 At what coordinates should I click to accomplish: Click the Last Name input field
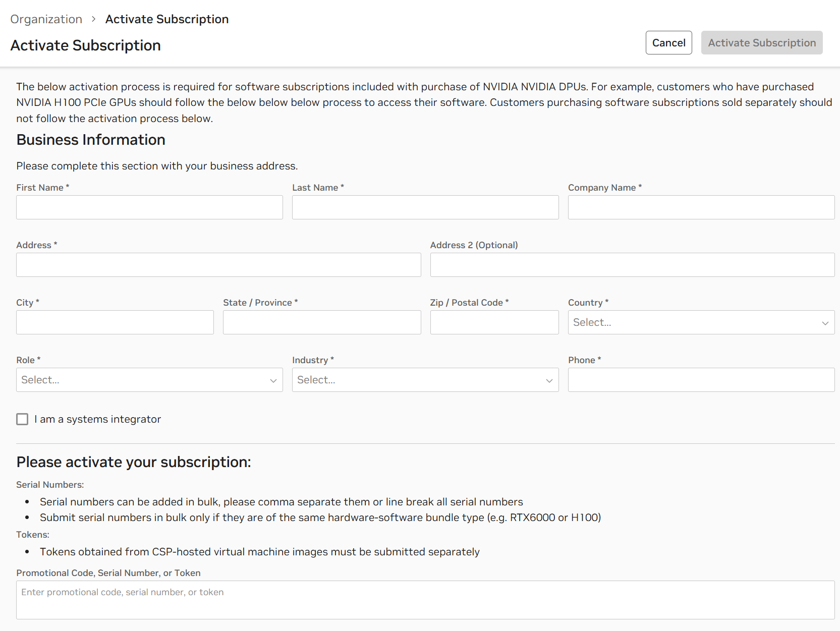(425, 207)
